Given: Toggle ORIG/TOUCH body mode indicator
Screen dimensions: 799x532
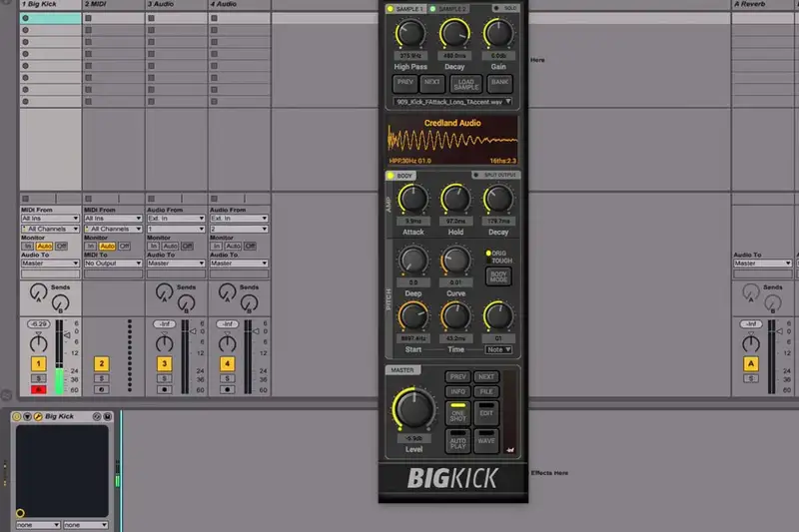Looking at the screenshot, I should pyautogui.click(x=488, y=253).
